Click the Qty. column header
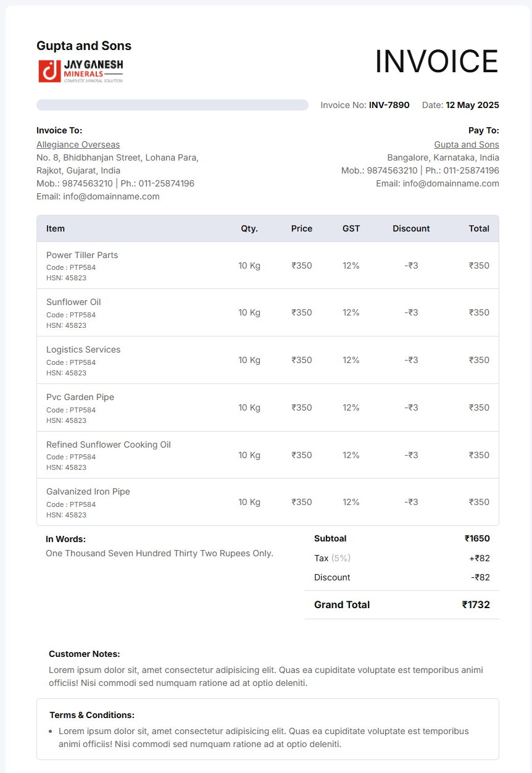 (249, 228)
